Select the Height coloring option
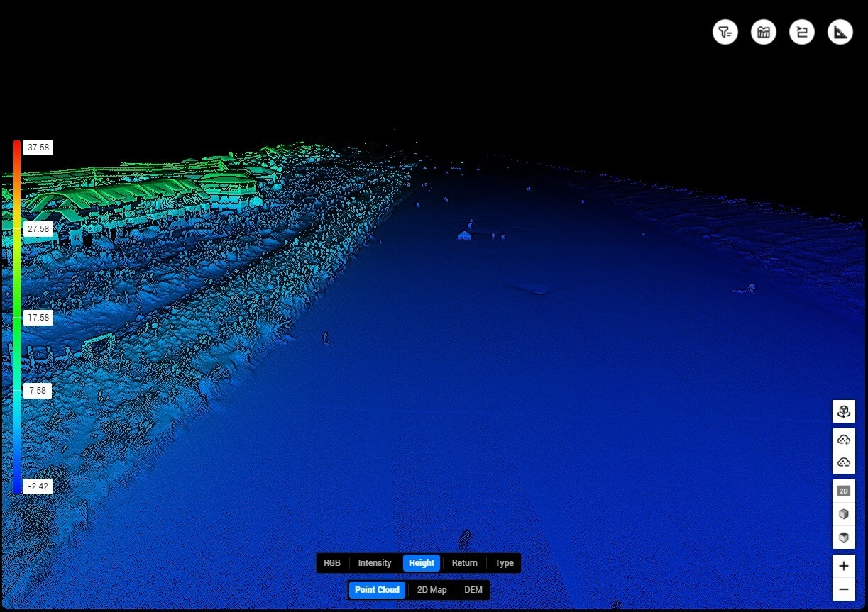The width and height of the screenshot is (868, 612). pos(422,563)
